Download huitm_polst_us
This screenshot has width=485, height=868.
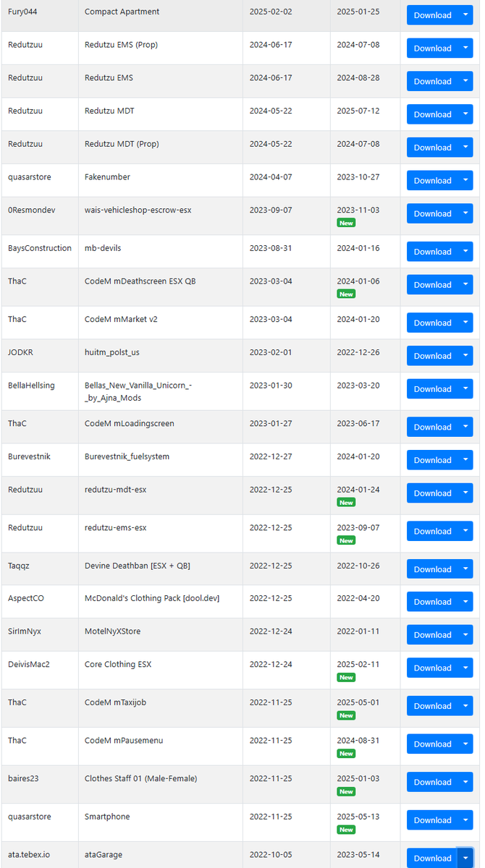click(x=432, y=356)
